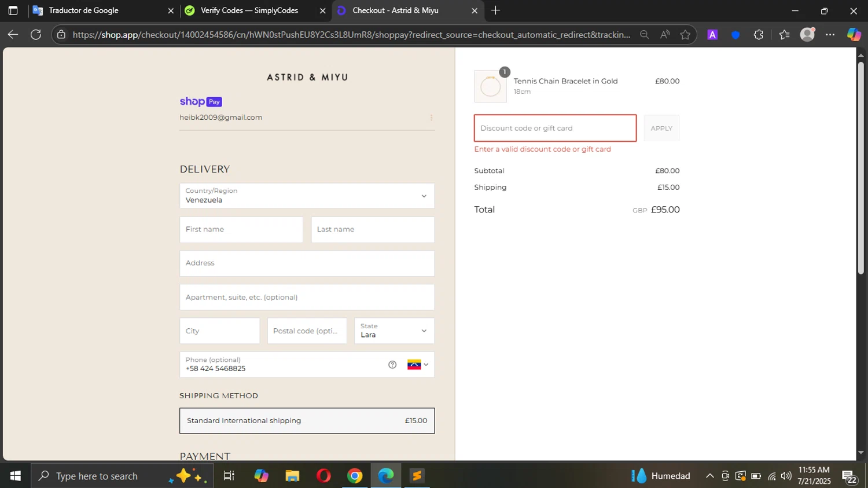Open the Humedad weather widget
Viewport: 868px width, 488px height.
[661, 476]
